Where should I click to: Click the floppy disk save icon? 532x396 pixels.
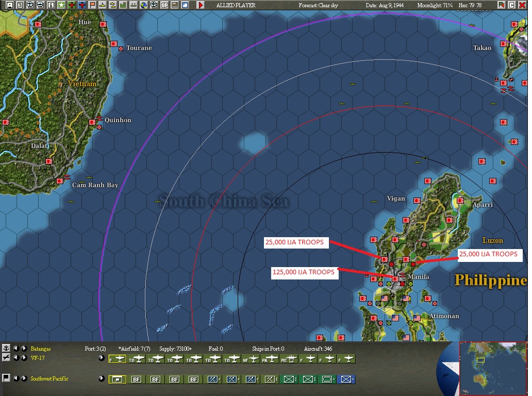[x=9, y=5]
